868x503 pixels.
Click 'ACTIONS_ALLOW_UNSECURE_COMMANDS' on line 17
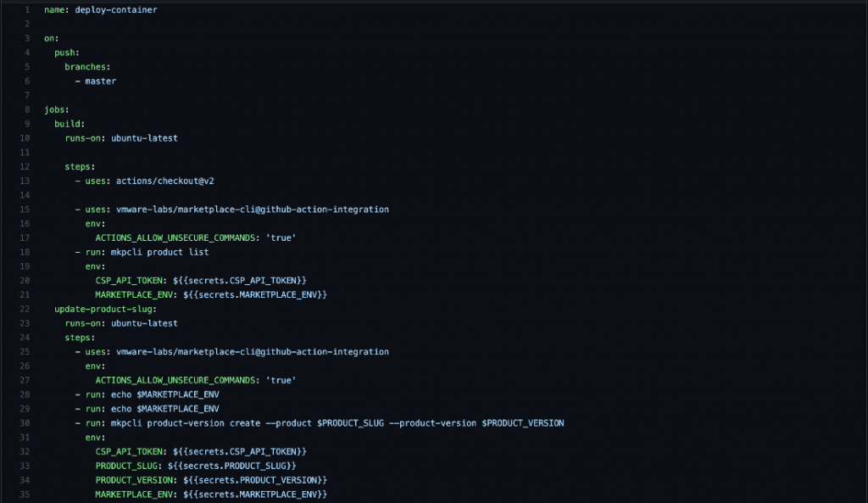click(177, 238)
